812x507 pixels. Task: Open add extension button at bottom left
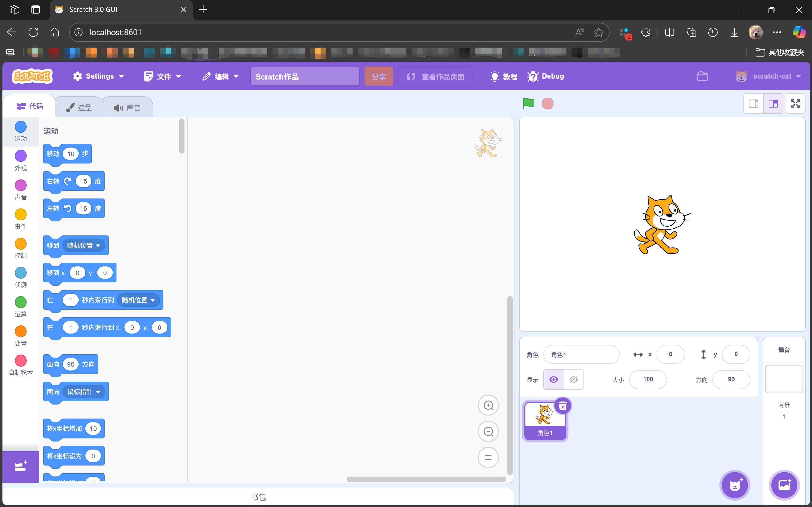pyautogui.click(x=20, y=467)
